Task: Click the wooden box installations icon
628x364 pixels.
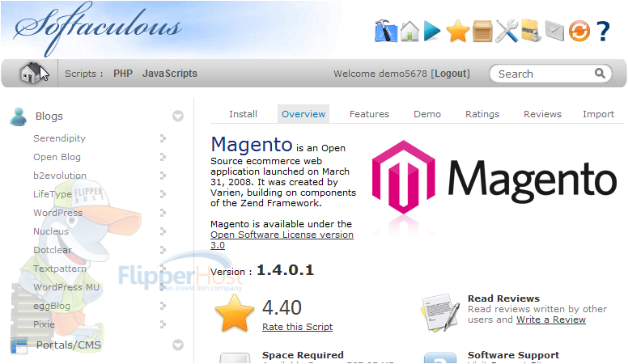Action: (482, 32)
